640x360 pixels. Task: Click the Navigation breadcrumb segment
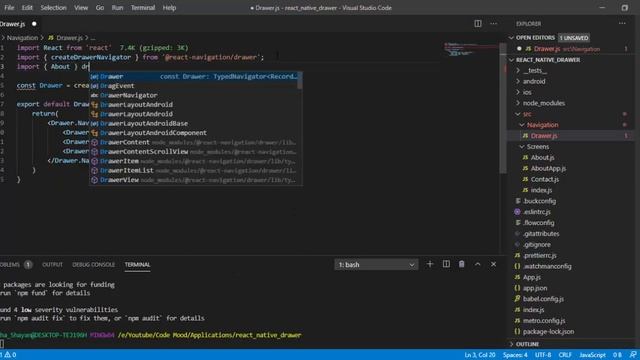tap(22, 38)
